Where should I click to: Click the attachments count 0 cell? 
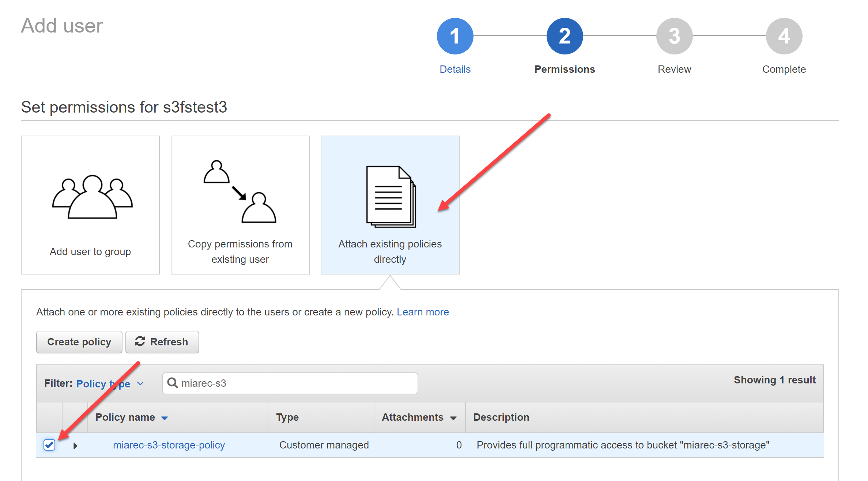pyautogui.click(x=459, y=445)
